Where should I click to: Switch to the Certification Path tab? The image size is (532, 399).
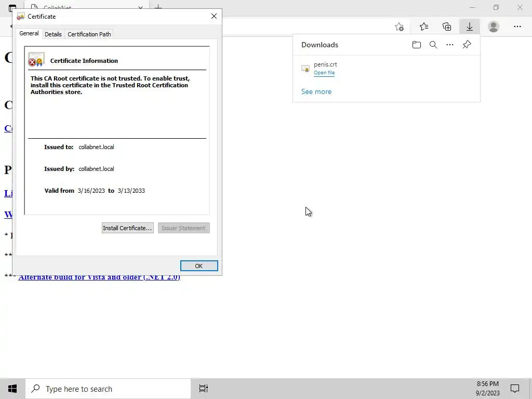click(89, 34)
